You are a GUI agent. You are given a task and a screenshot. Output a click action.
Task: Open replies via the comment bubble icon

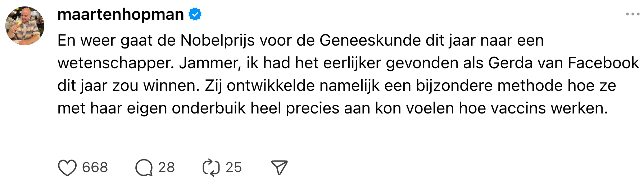144,168
